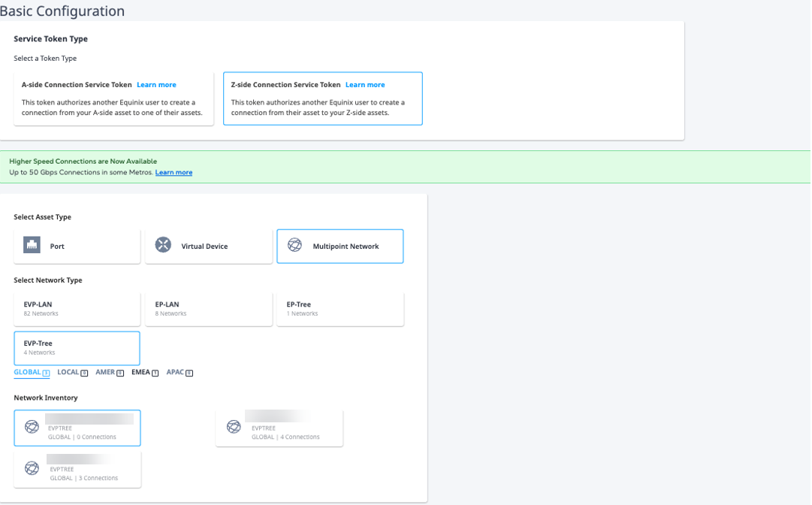Follow Learn more link in speed banner
Image resolution: width=812 pixels, height=505 pixels.
pyautogui.click(x=174, y=173)
